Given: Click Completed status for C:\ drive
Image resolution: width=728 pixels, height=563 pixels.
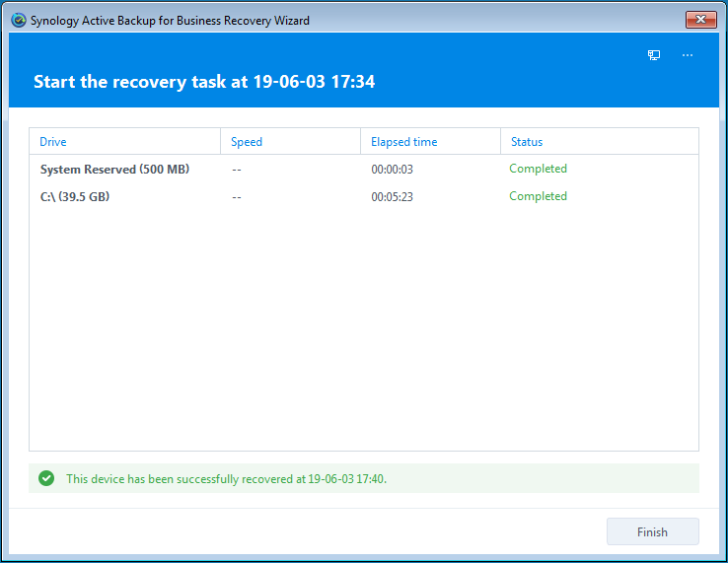Looking at the screenshot, I should 538,196.
